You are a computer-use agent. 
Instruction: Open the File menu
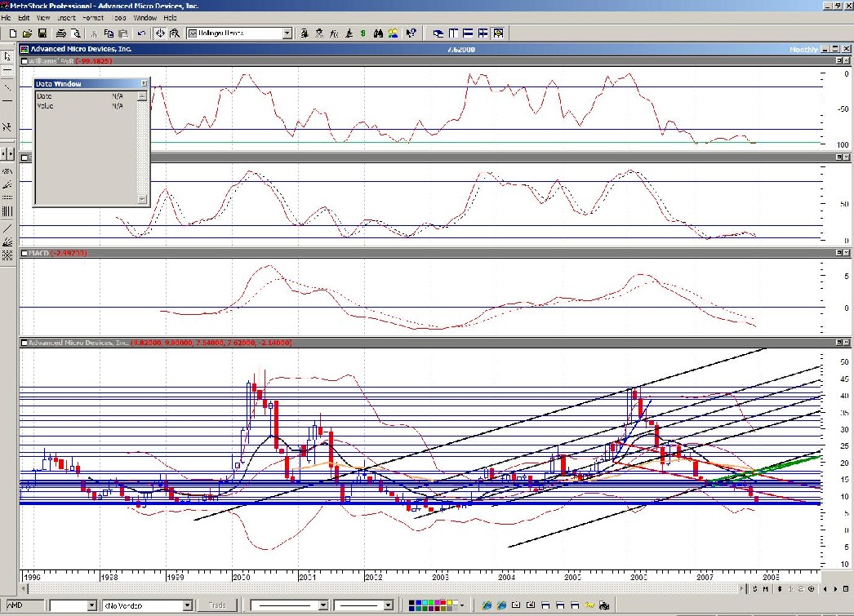click(6, 17)
